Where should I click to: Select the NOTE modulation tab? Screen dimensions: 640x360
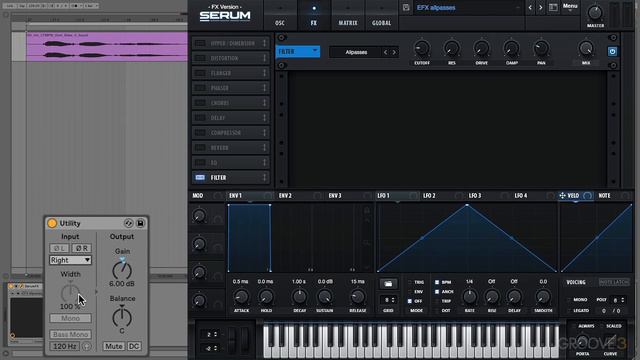click(604, 196)
